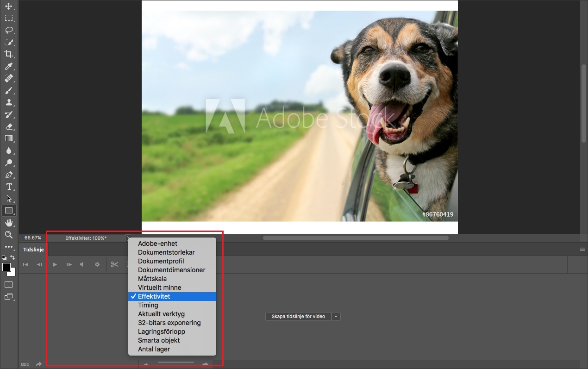Open dropdown arrow beside Skapa tidslinje button
Image resolution: width=588 pixels, height=369 pixels.
tap(336, 317)
